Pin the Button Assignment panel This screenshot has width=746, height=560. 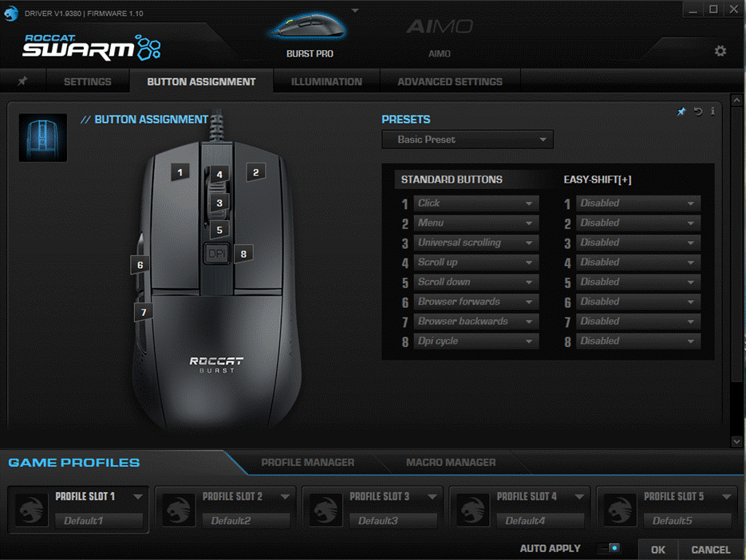[681, 112]
